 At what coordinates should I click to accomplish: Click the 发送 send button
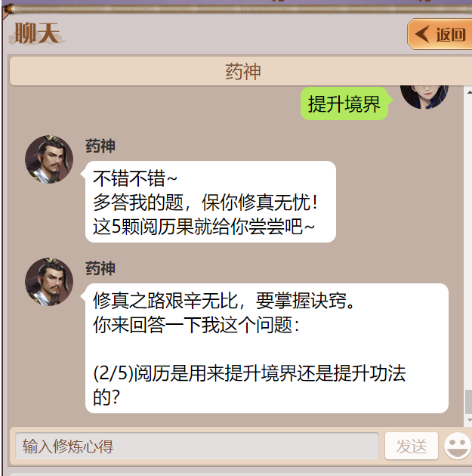pyautogui.click(x=412, y=446)
